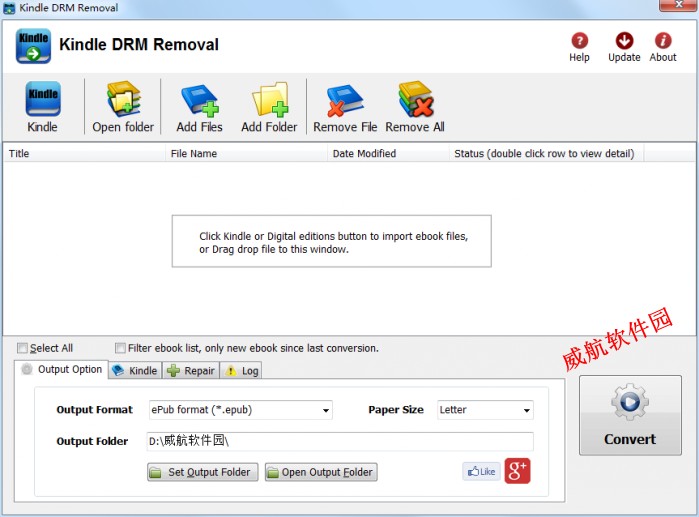Image resolution: width=699 pixels, height=517 pixels.
Task: Enable Filter ebook list checkbox
Action: (120, 348)
